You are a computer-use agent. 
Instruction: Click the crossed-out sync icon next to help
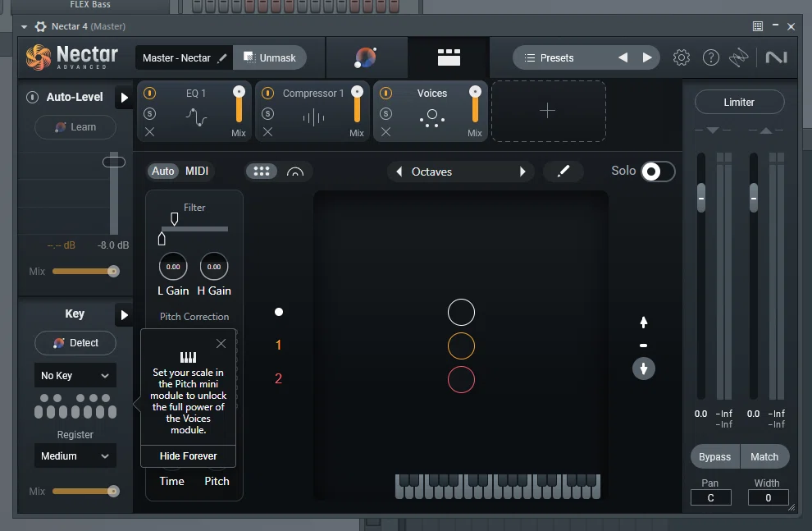(739, 57)
